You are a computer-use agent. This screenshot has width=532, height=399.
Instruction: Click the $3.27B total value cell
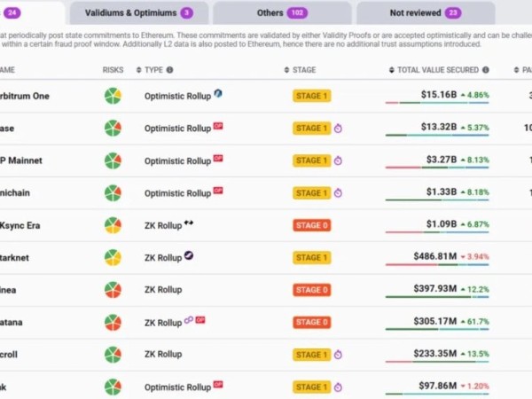pos(442,160)
